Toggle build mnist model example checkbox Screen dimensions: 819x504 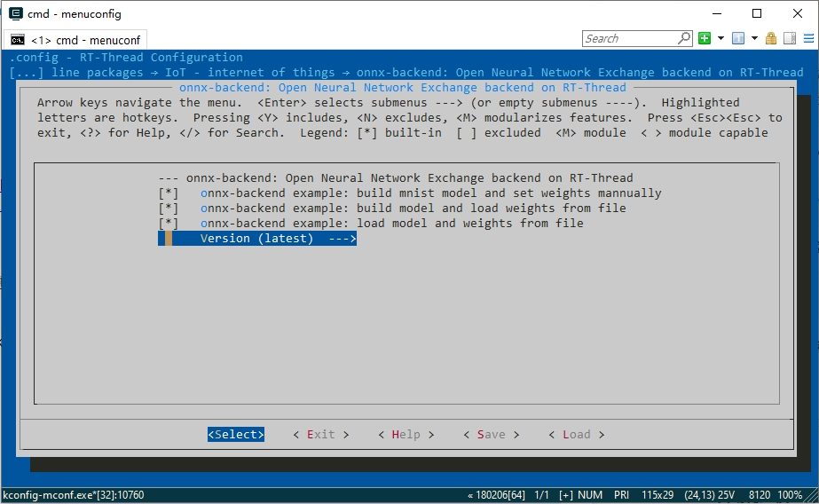169,193
